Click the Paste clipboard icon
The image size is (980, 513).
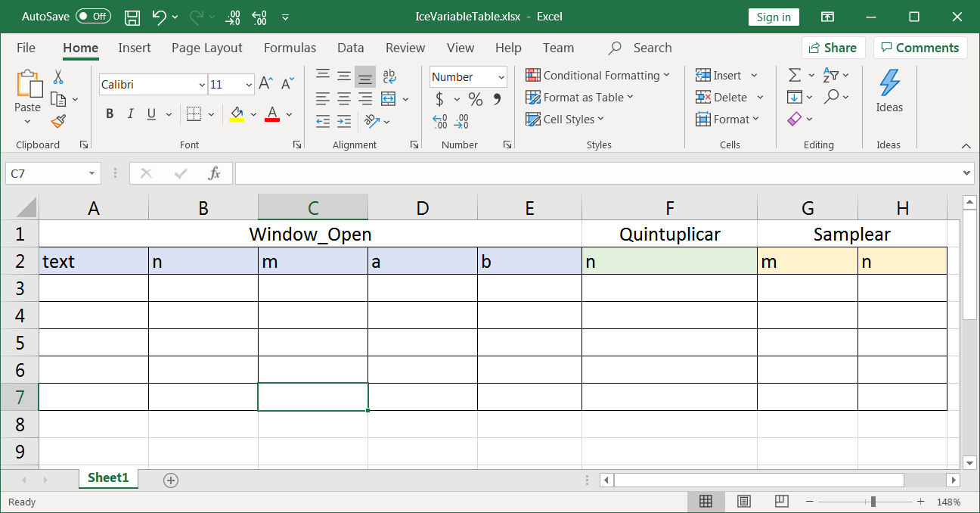pos(29,83)
